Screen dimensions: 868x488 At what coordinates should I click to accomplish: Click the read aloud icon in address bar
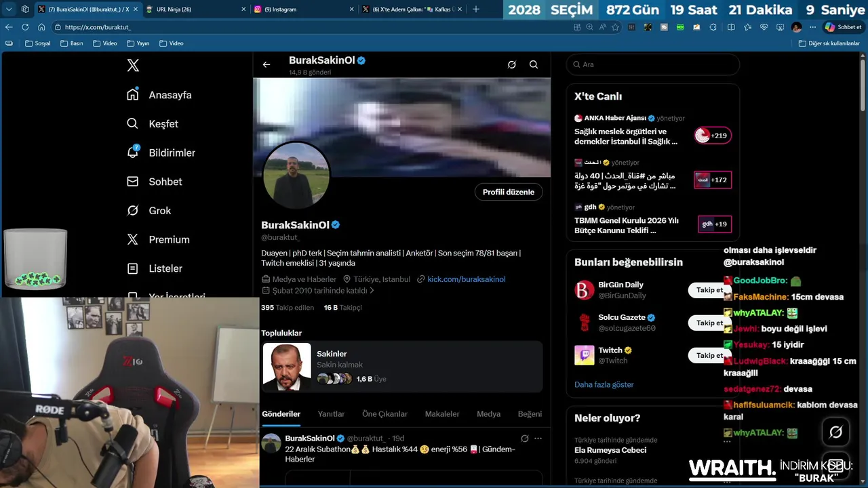tap(603, 27)
